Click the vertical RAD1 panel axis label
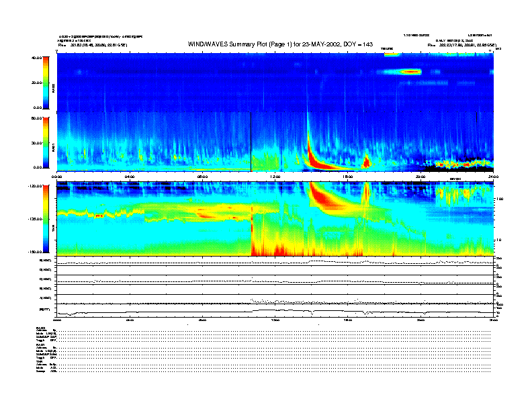The image size is (532, 411). coord(54,148)
